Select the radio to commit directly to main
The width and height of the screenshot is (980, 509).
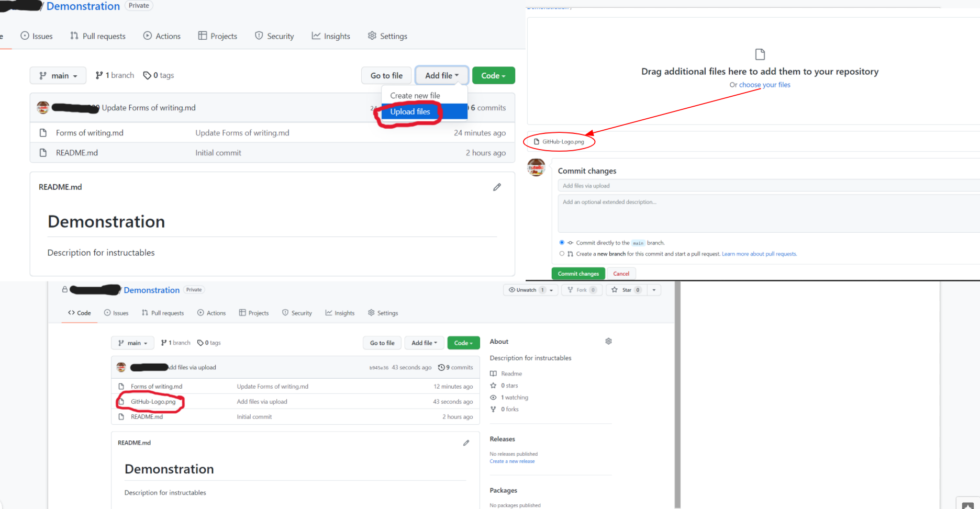pyautogui.click(x=562, y=242)
